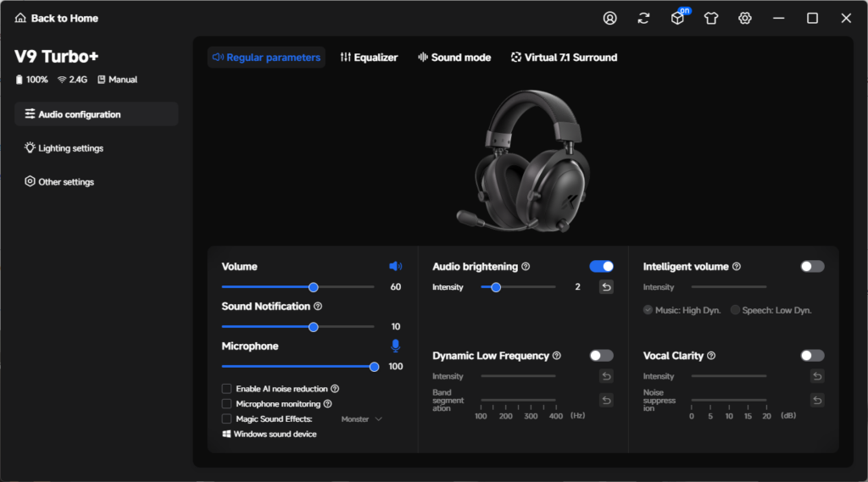Open user account profile icon
This screenshot has height=482, width=868.
(x=609, y=19)
